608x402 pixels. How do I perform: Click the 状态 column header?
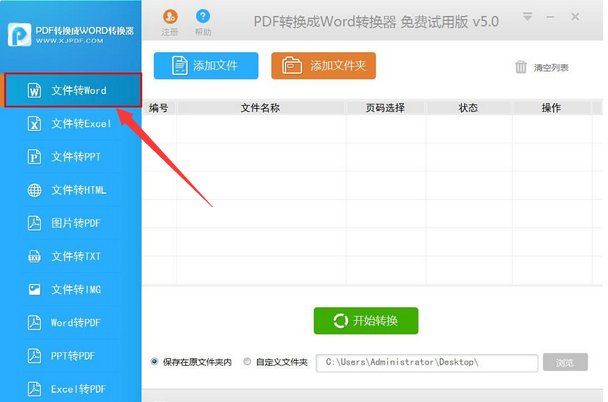(468, 108)
